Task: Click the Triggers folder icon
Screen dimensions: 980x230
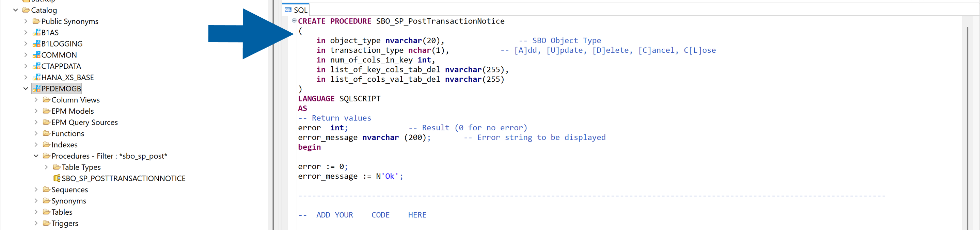Action: pyautogui.click(x=46, y=223)
